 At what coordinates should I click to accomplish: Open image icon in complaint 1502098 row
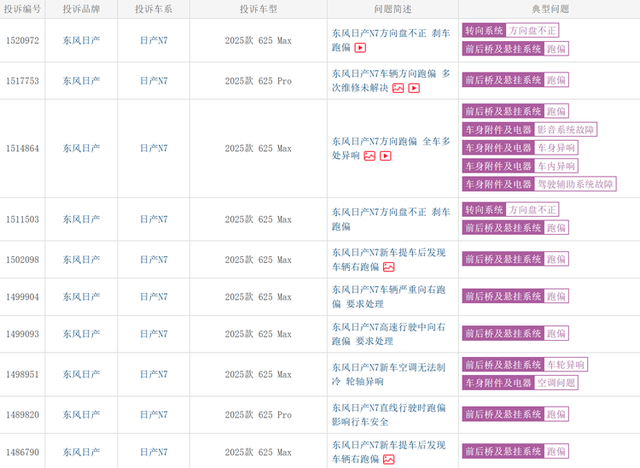[x=389, y=267]
